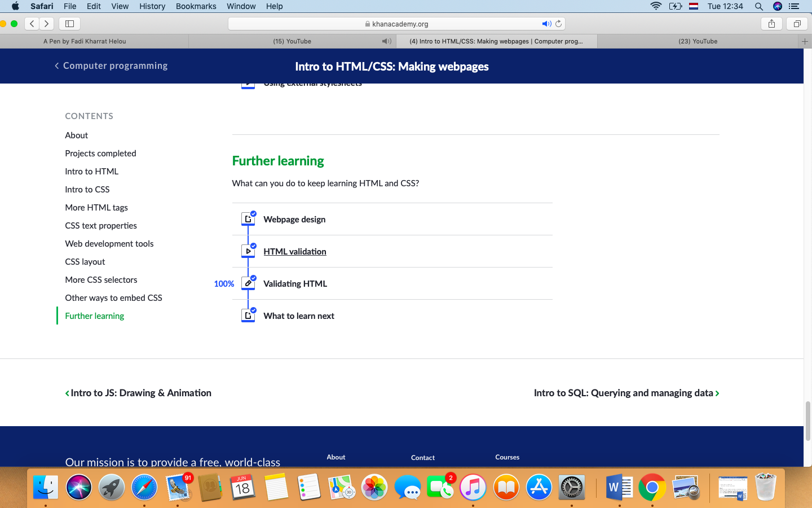Open the What to learn next article icon

click(248, 316)
